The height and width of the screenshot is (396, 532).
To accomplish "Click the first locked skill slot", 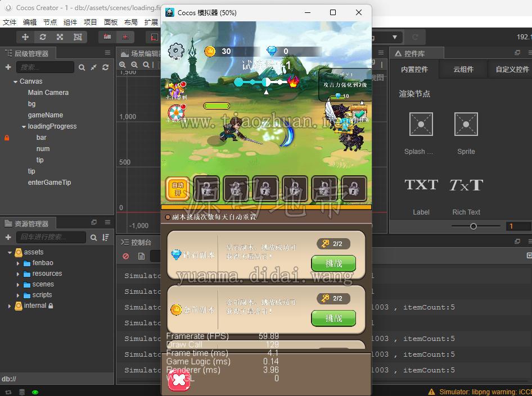I will pyautogui.click(x=206, y=189).
